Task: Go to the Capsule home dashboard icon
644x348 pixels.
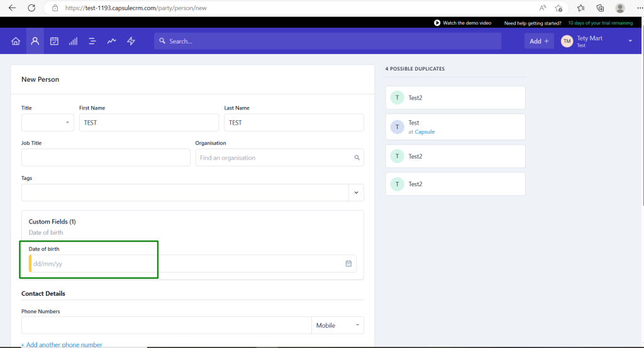Action: coord(16,41)
